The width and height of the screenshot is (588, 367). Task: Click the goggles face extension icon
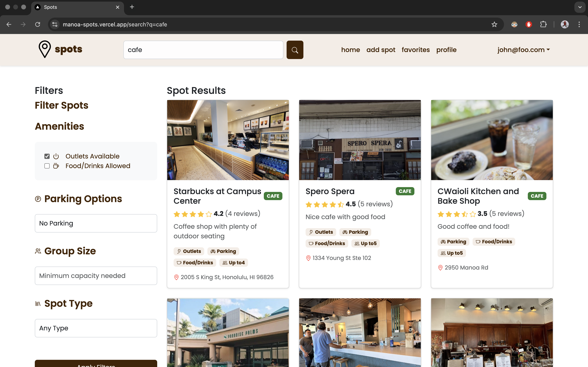point(514,24)
